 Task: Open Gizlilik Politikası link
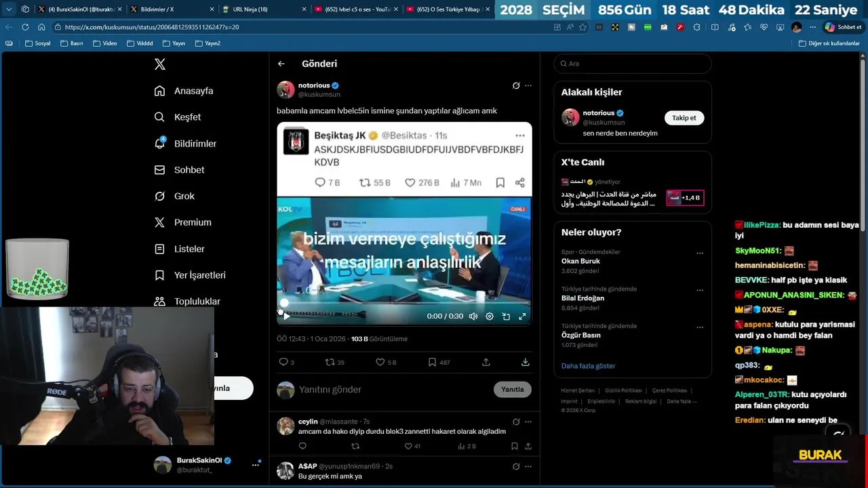pos(623,391)
